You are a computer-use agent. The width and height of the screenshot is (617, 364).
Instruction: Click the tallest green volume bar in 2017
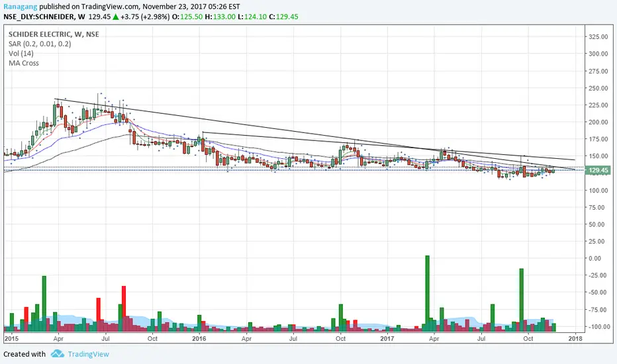click(427, 294)
